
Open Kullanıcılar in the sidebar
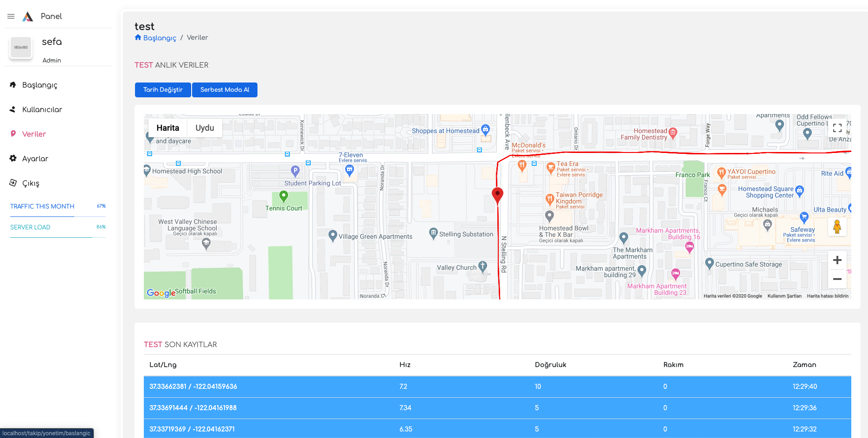tap(42, 110)
